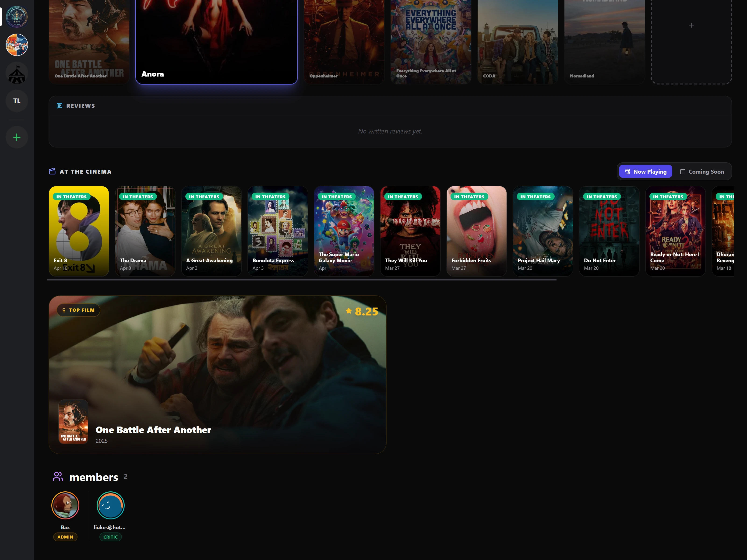Open the colorful second club icon
The image size is (747, 560).
17,45
